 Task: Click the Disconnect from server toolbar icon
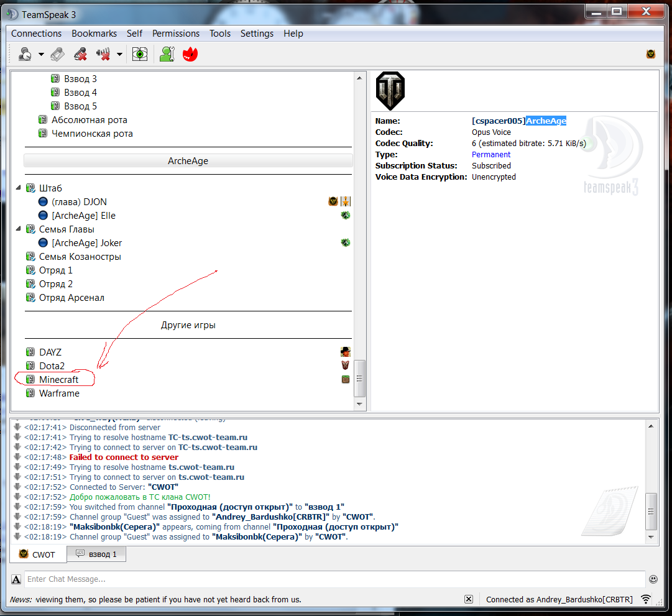(x=80, y=55)
